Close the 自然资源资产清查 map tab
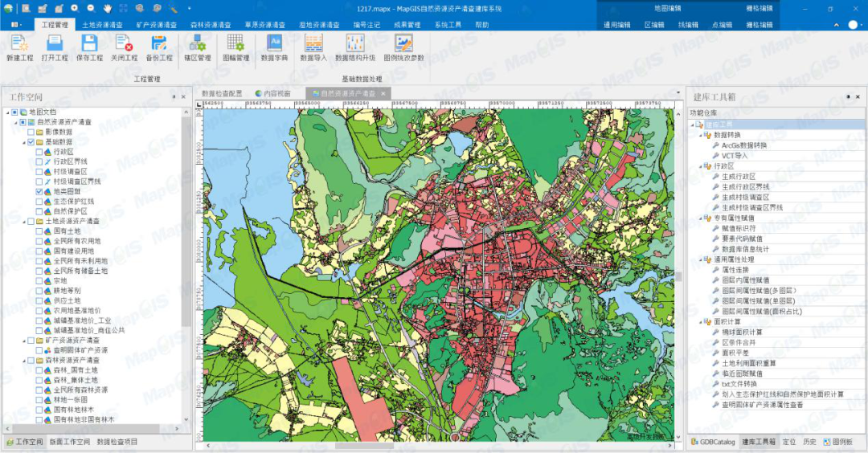The width and height of the screenshot is (868, 453). coord(383,93)
